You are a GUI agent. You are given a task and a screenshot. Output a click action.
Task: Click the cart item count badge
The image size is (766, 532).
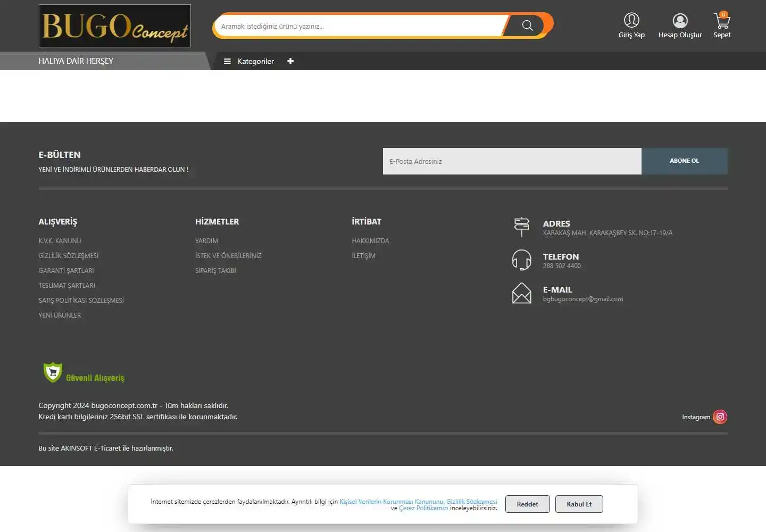723,14
